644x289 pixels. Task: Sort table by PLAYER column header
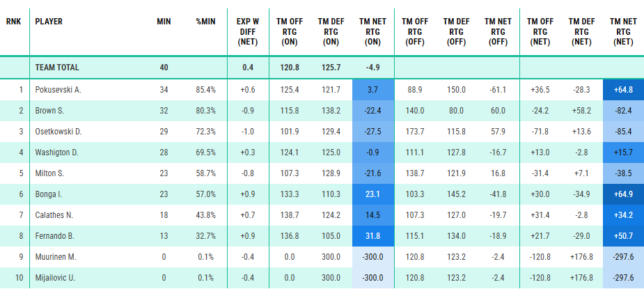point(49,22)
